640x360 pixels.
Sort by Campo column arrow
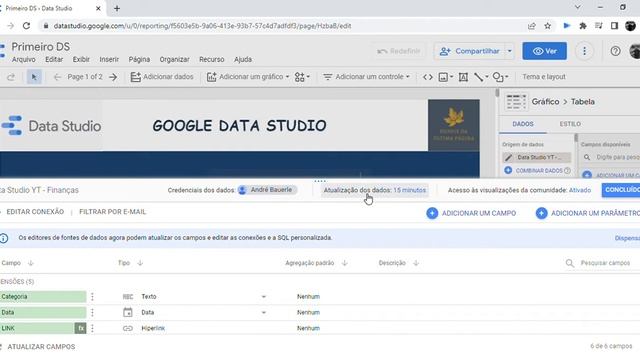(31, 263)
